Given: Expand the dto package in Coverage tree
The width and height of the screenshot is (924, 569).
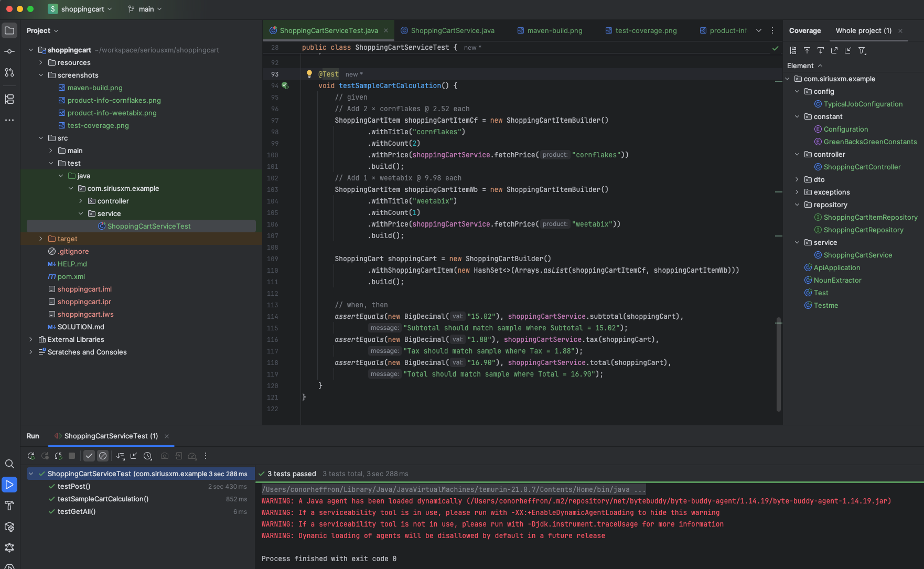Looking at the screenshot, I should pyautogui.click(x=797, y=179).
